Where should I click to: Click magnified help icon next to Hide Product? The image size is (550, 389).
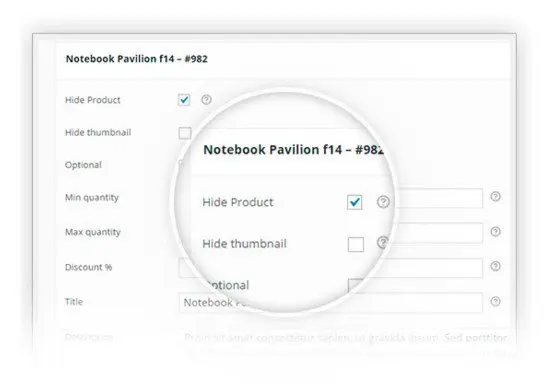pyautogui.click(x=383, y=202)
